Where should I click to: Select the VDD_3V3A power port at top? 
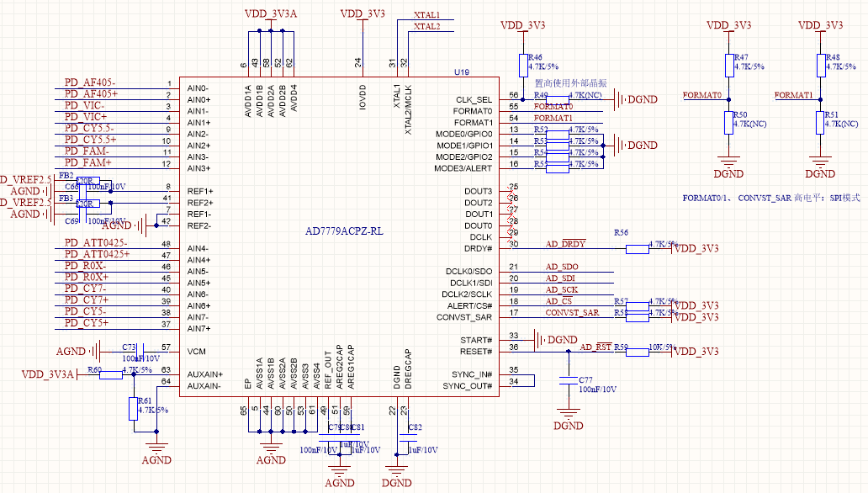(x=271, y=13)
